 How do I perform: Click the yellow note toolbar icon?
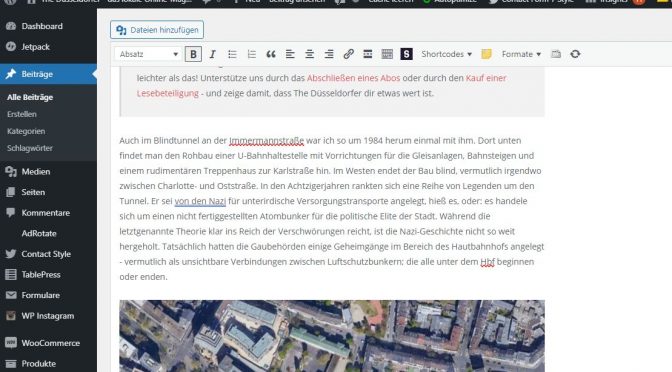[486, 54]
